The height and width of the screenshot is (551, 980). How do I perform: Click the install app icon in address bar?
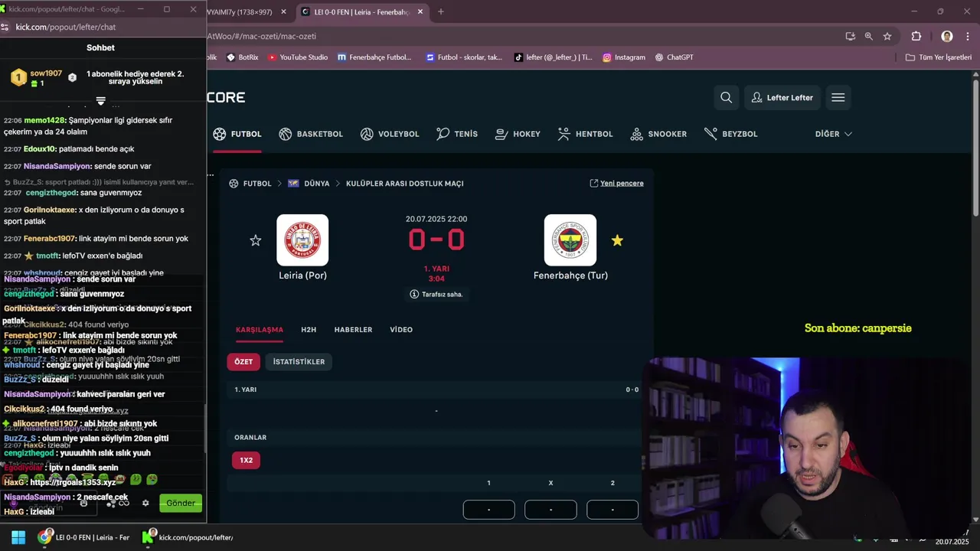coord(850,36)
